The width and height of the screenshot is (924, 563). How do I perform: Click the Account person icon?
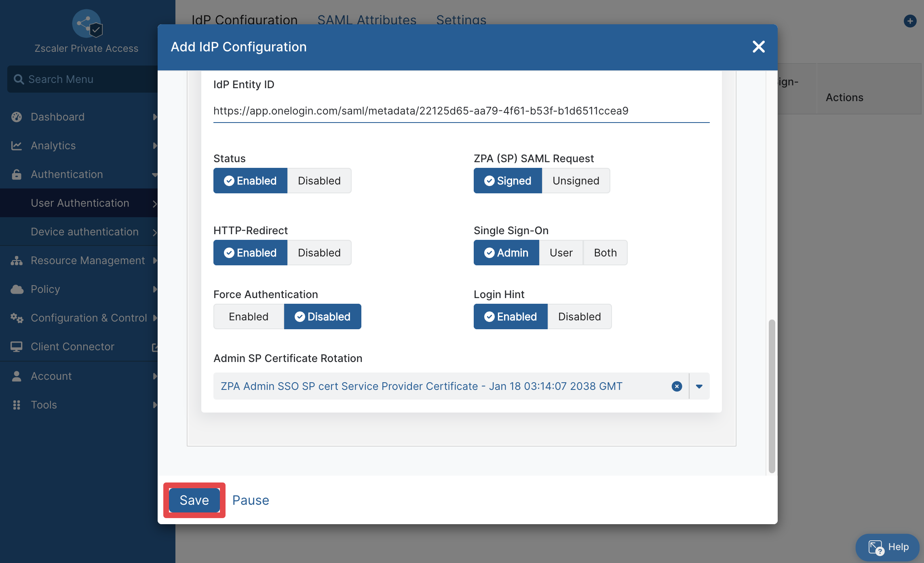pyautogui.click(x=17, y=376)
